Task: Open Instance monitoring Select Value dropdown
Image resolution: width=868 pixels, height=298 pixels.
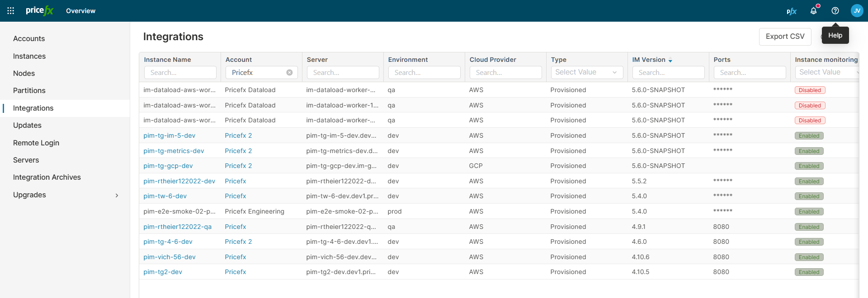Action: tap(826, 72)
